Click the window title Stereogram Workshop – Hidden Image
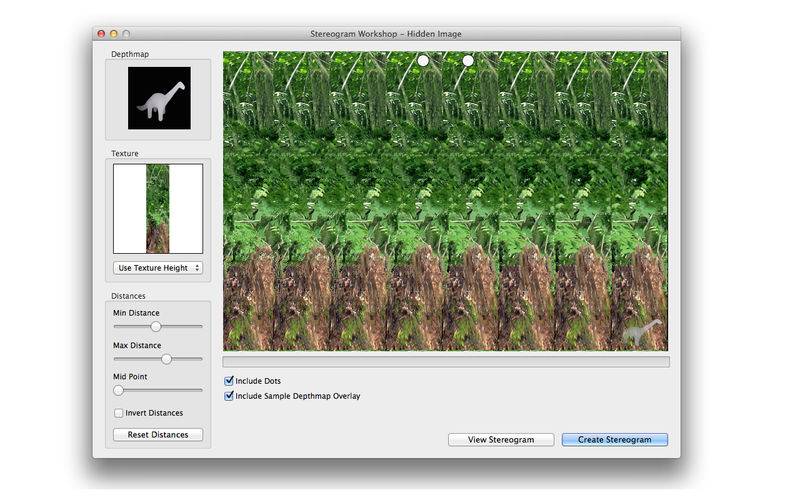 [x=386, y=34]
